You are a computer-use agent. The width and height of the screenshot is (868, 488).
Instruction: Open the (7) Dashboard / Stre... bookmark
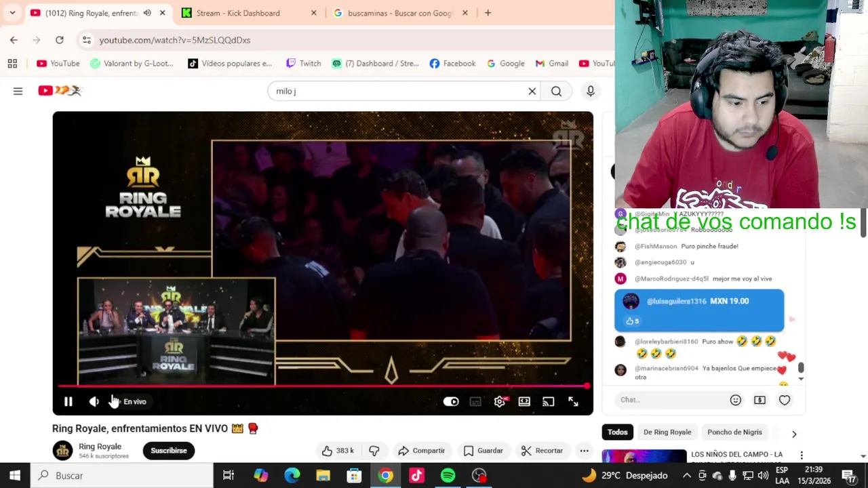coord(375,64)
